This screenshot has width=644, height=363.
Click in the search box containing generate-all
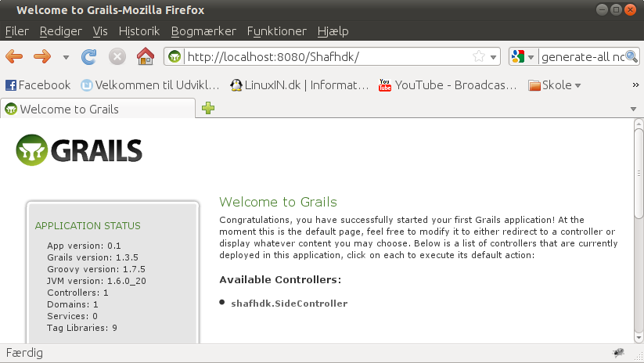click(x=582, y=56)
